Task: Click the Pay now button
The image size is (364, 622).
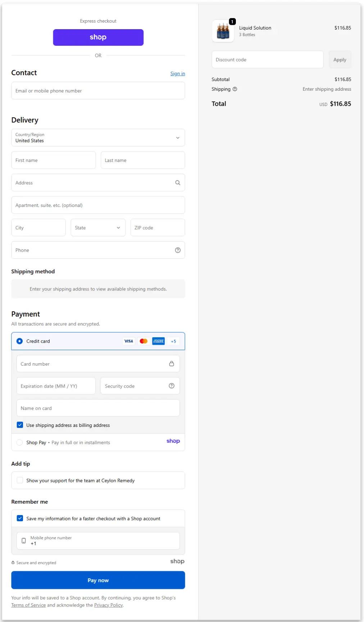Action: click(x=98, y=580)
